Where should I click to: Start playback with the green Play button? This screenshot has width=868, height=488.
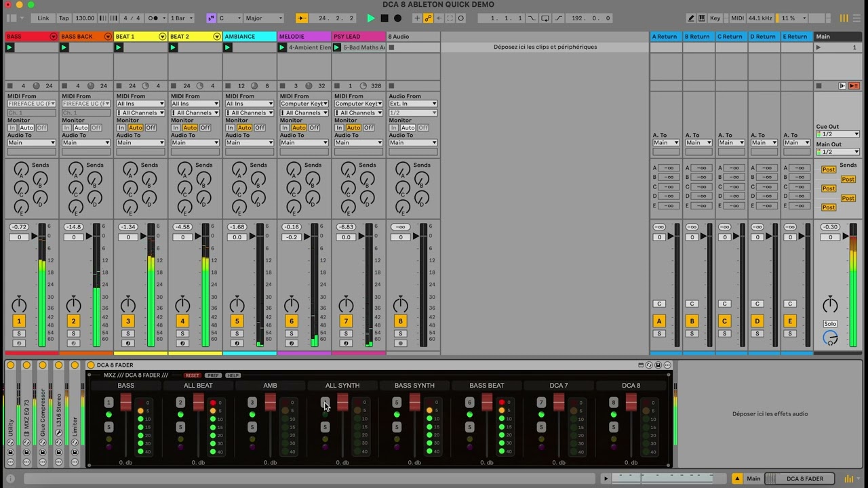pos(370,18)
